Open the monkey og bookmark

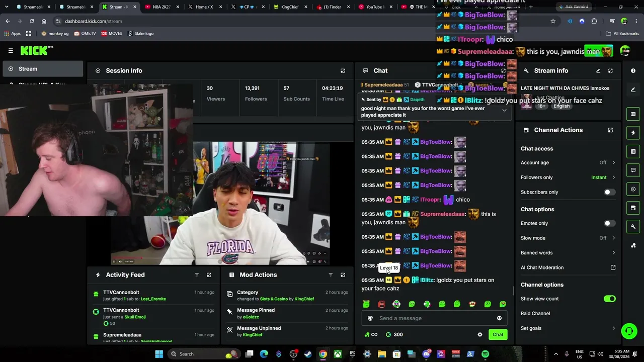tap(55, 34)
